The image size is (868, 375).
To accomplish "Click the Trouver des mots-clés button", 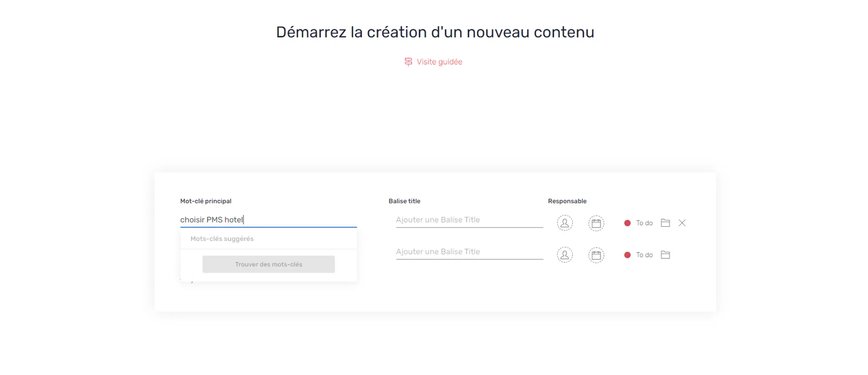I will 269,264.
